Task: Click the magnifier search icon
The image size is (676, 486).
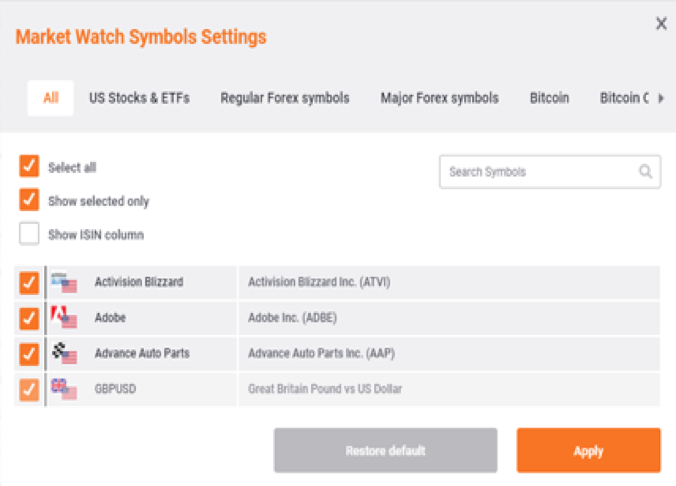Action: 645,172
